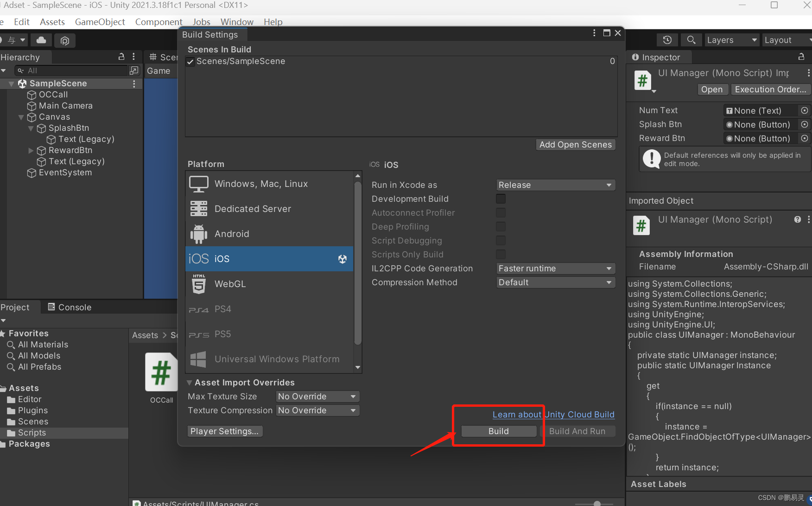Screen dimensions: 812x506
Task: Select the iOS platform row
Action: click(x=269, y=259)
